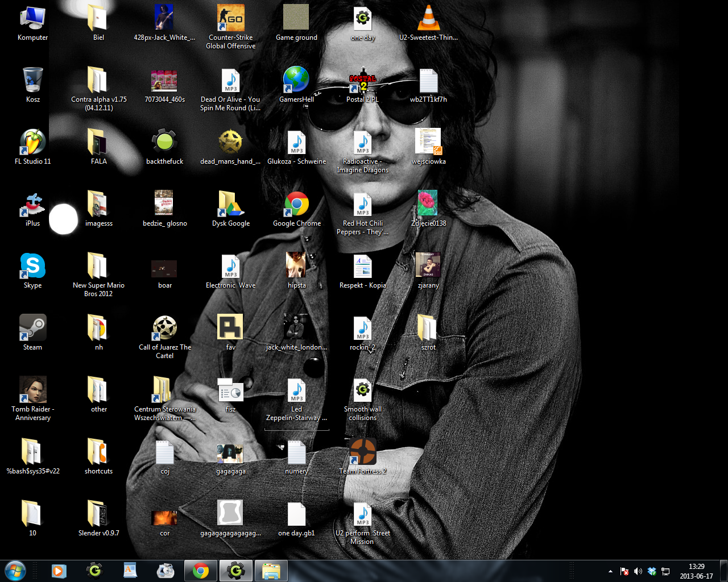The height and width of the screenshot is (582, 728).
Task: Click the Dysk Google desktop icon
Action: 230,204
